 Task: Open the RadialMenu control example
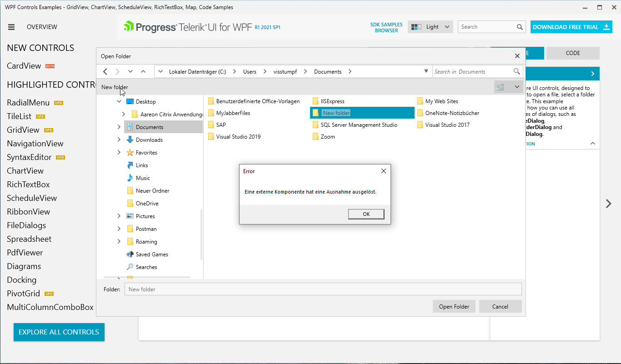pyautogui.click(x=28, y=103)
